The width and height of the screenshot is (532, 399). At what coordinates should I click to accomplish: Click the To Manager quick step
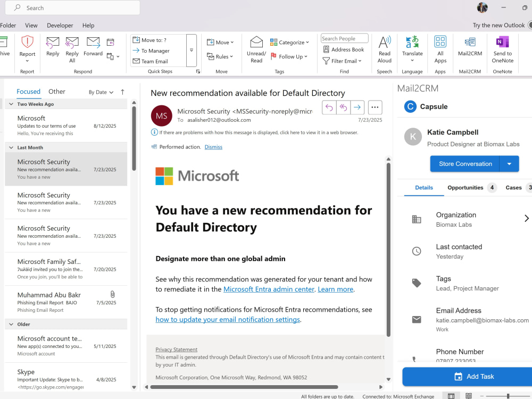point(151,51)
